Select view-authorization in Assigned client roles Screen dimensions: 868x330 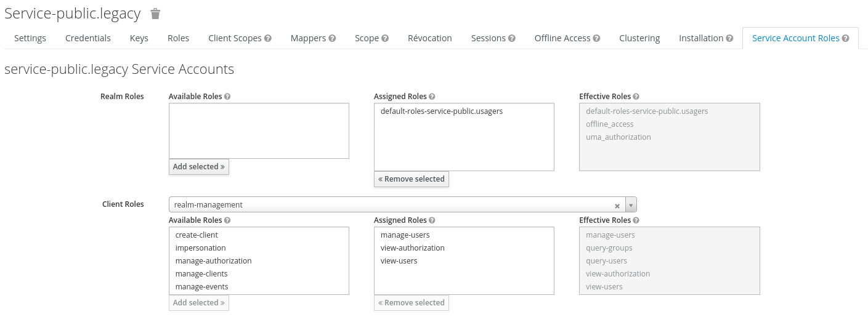(x=412, y=248)
